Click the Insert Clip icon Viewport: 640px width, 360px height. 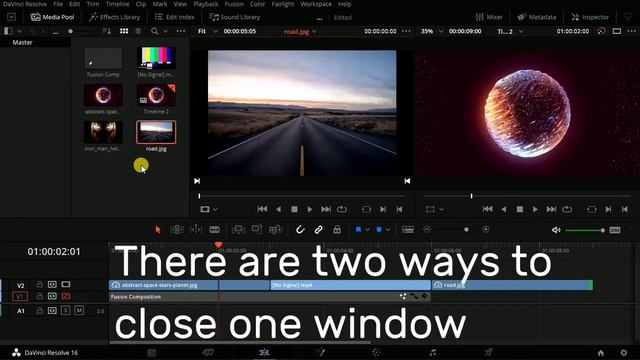238,230
